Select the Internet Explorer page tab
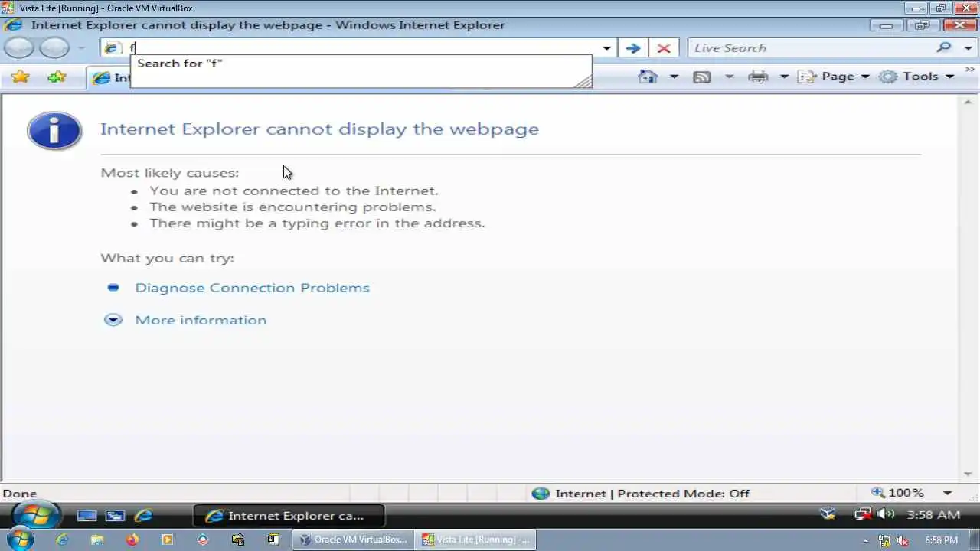The width and height of the screenshot is (980, 551). click(107, 77)
